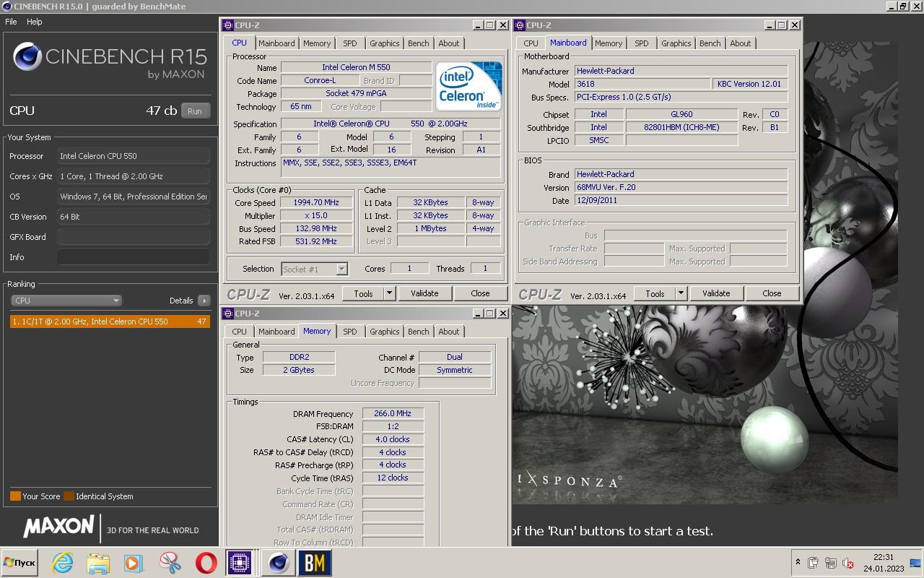Image resolution: width=924 pixels, height=578 pixels.
Task: Click the Cinebench icon in the title bar
Action: coord(6,7)
